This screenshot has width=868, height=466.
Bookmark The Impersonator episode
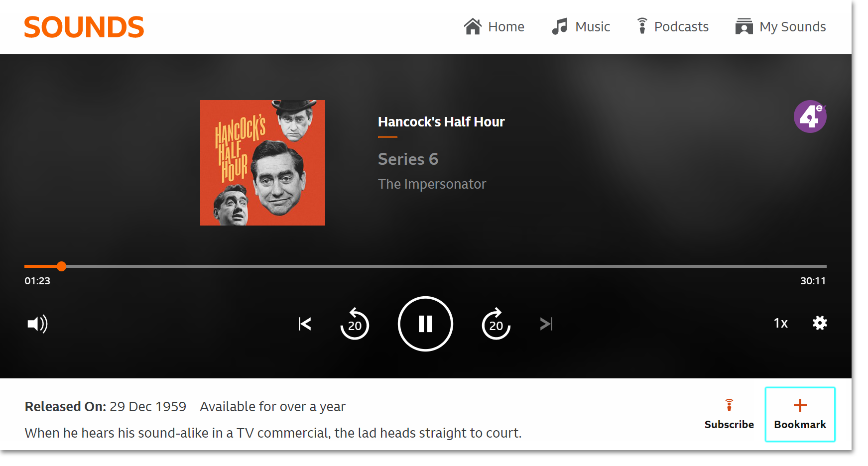(x=800, y=414)
